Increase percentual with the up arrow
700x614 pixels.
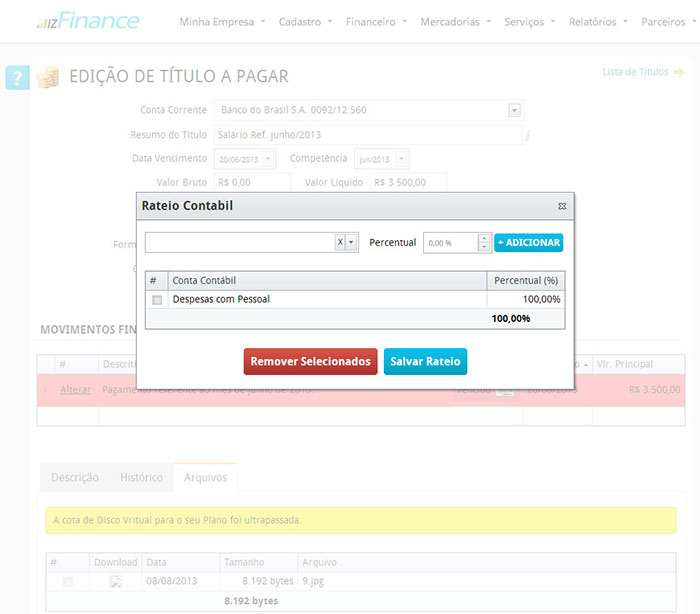click(x=485, y=238)
